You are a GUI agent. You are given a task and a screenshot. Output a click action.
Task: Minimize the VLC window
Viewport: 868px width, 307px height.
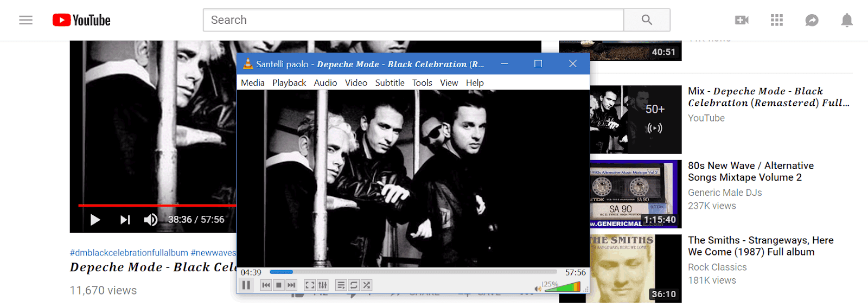505,63
